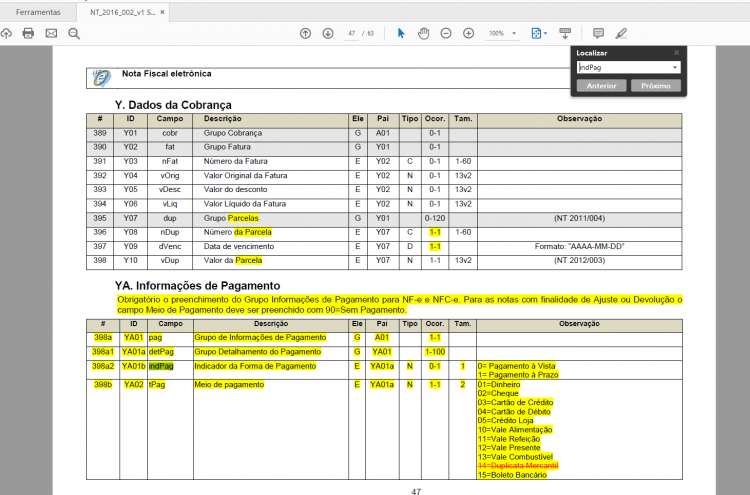Image resolution: width=750 pixels, height=495 pixels.
Task: Click the page number field 47
Action: [352, 33]
